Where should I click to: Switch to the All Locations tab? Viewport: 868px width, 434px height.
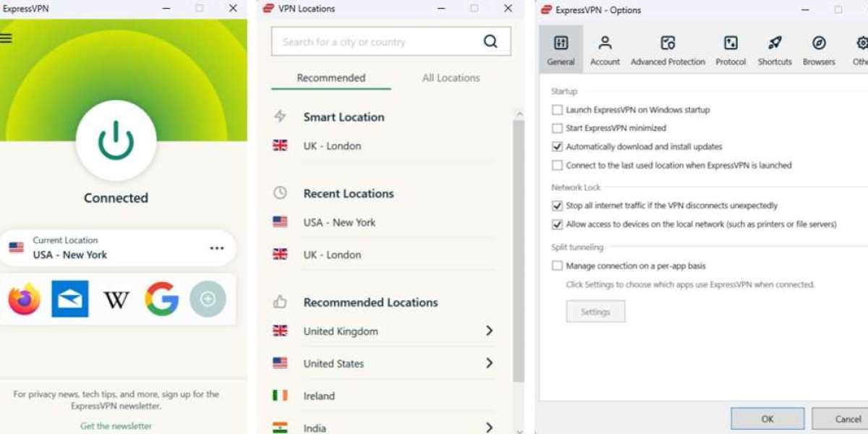coord(450,77)
